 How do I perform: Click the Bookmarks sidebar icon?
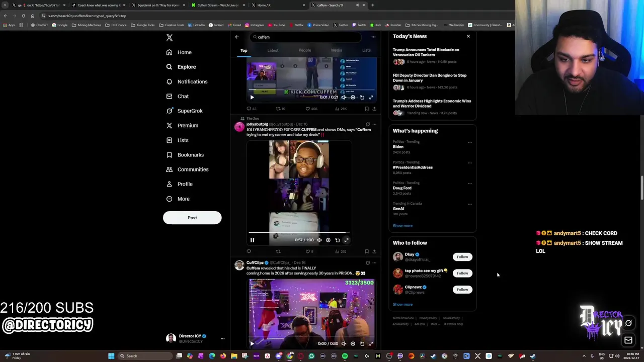click(169, 155)
